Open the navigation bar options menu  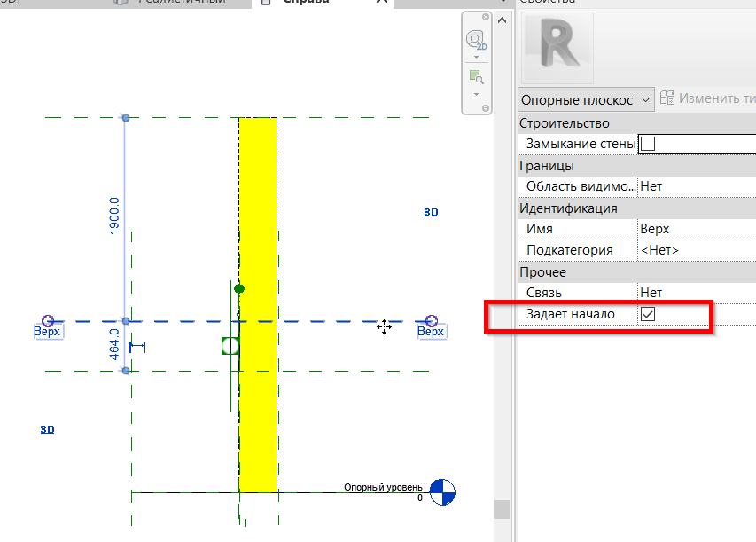click(x=486, y=108)
